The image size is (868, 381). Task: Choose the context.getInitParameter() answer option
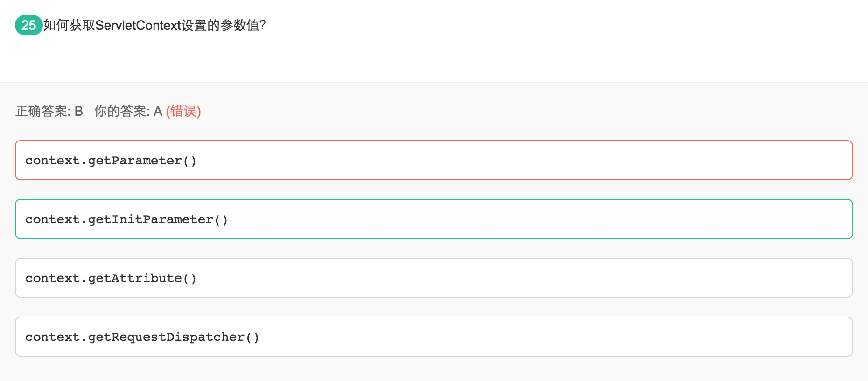point(434,219)
